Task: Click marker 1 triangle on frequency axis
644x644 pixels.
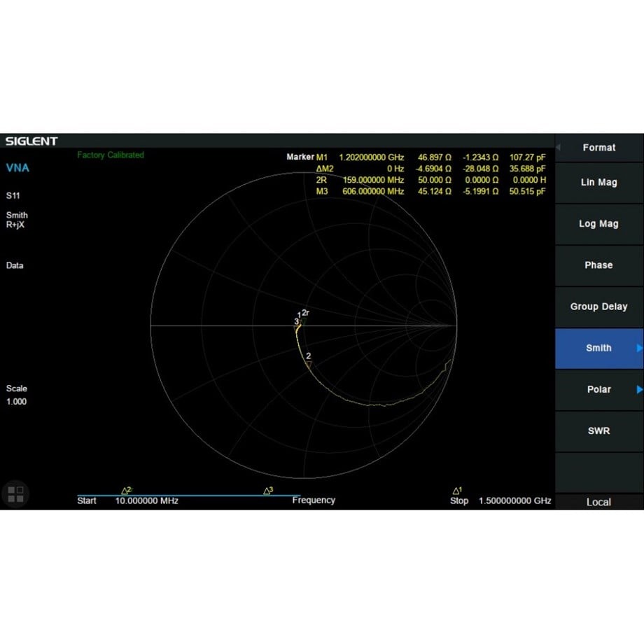Action: [x=456, y=491]
